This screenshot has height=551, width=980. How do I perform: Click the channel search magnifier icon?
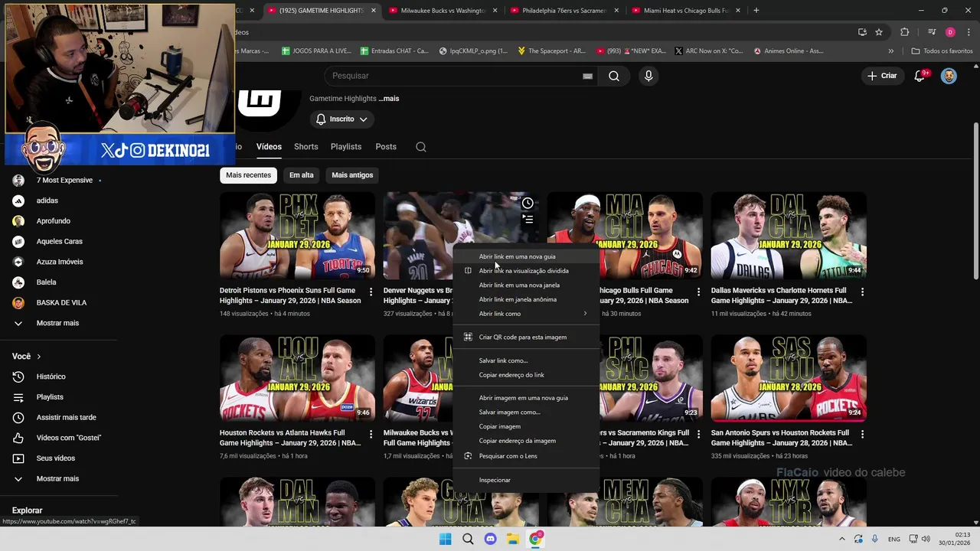click(421, 147)
